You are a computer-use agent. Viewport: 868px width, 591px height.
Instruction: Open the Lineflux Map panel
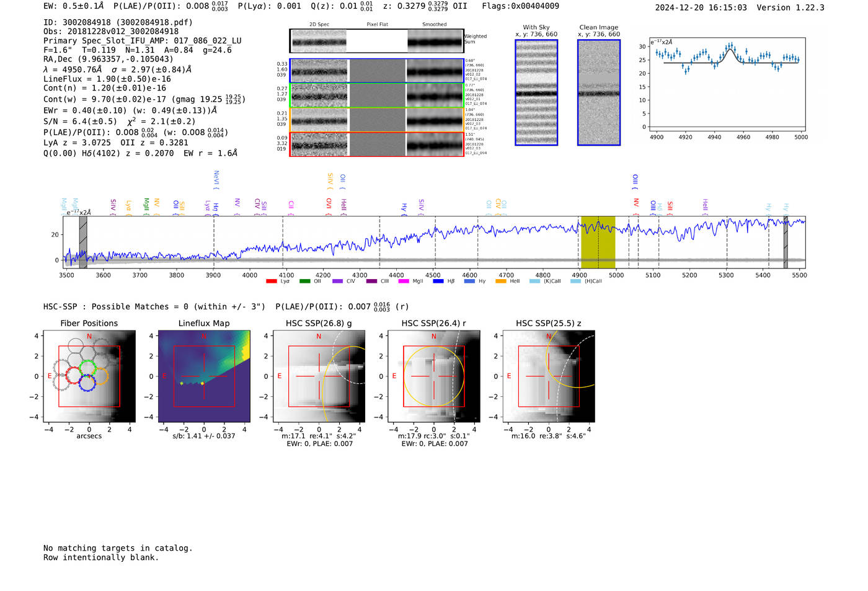tap(204, 376)
